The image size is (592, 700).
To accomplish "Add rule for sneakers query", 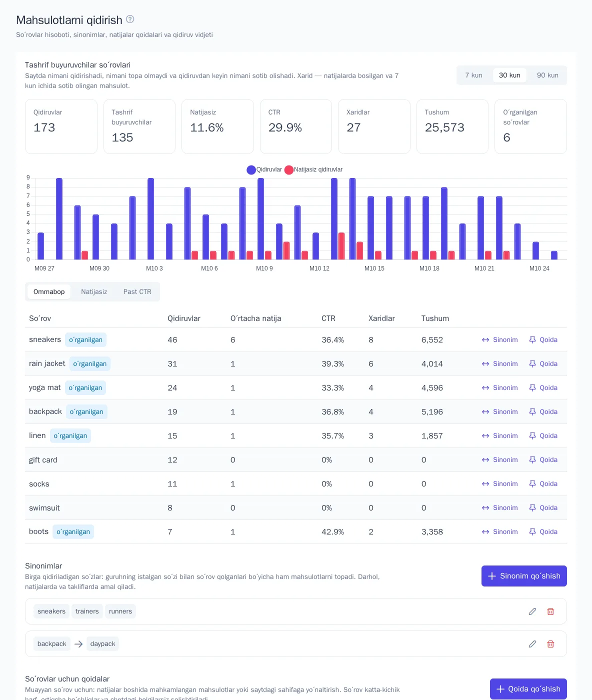I will pyautogui.click(x=543, y=340).
